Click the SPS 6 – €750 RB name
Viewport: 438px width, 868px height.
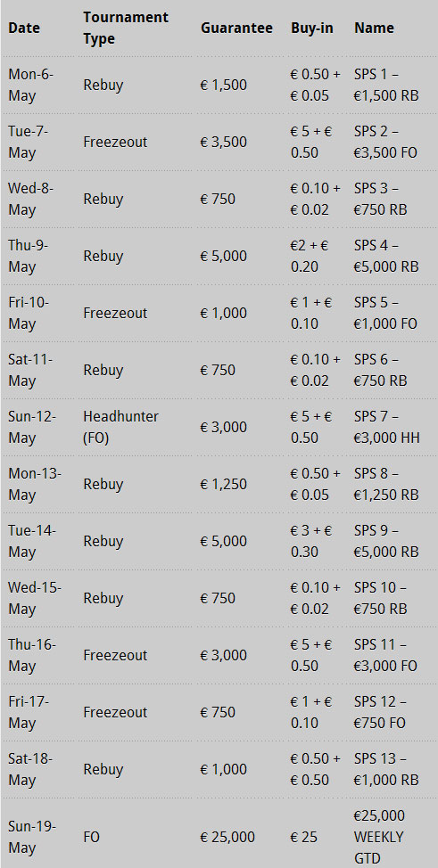381,371
